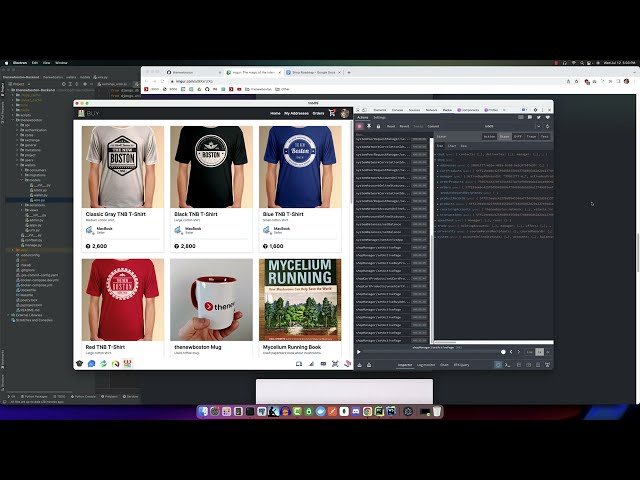The image size is (640, 480).
Task: Click the Redux slider handle
Action: point(503,352)
